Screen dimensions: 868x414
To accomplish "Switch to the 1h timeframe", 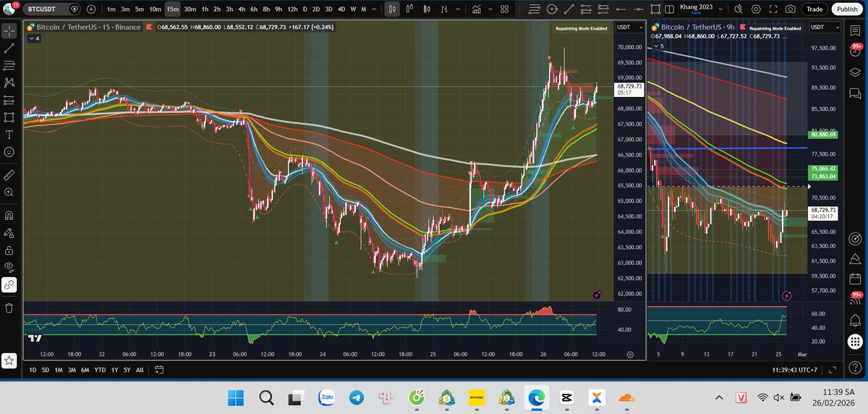I will pos(205,9).
